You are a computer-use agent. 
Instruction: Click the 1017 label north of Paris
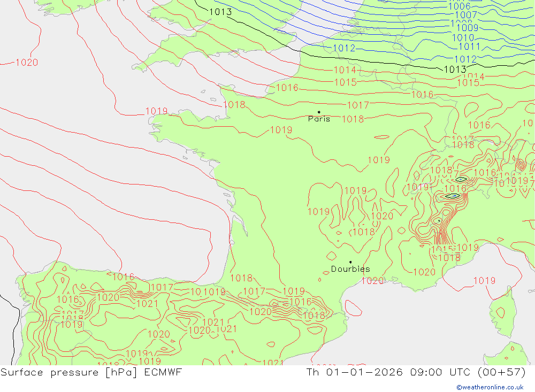(x=358, y=105)
